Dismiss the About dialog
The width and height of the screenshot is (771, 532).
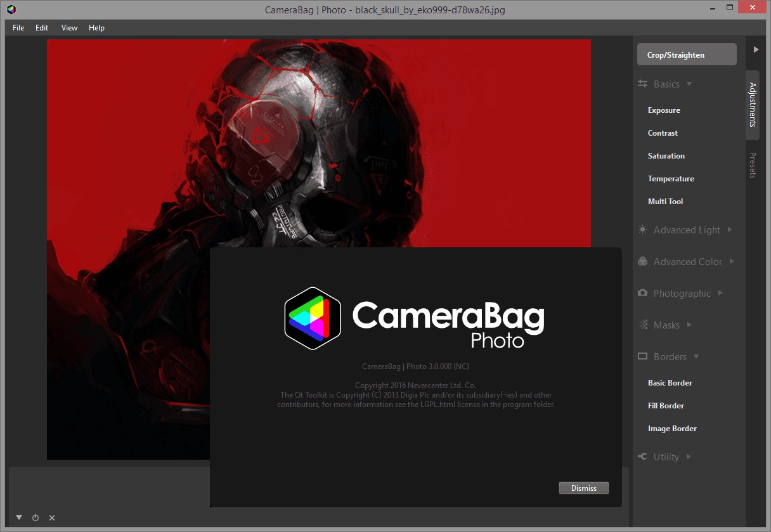pyautogui.click(x=584, y=488)
